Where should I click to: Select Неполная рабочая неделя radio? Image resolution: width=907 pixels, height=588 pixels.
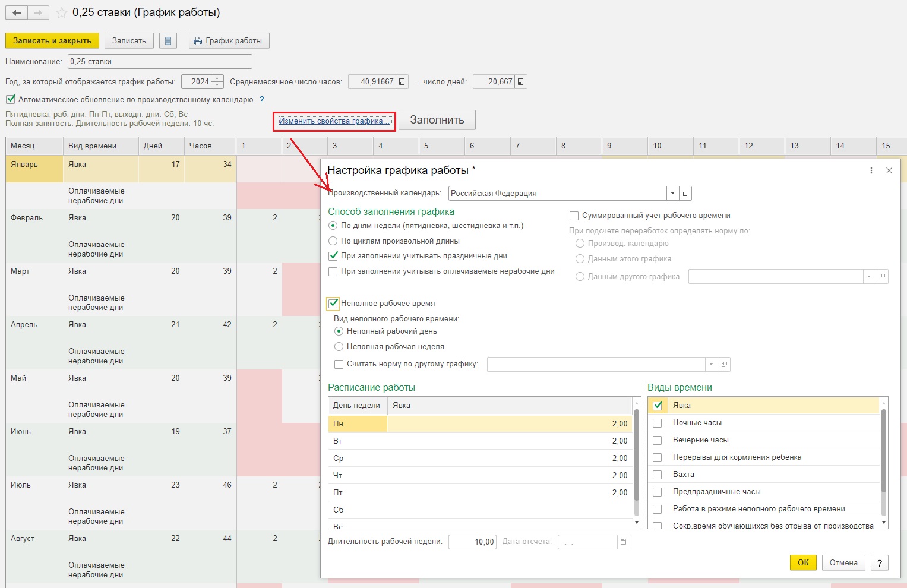click(x=339, y=347)
